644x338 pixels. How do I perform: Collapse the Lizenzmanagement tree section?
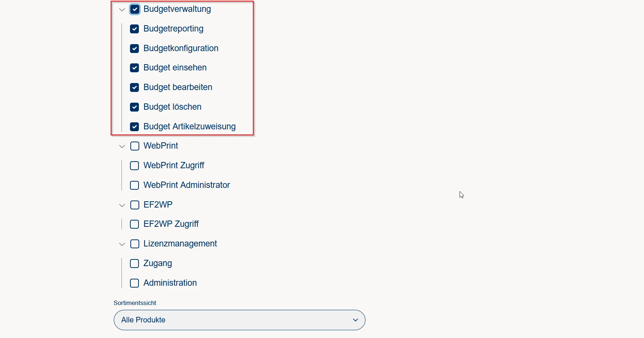pyautogui.click(x=122, y=244)
